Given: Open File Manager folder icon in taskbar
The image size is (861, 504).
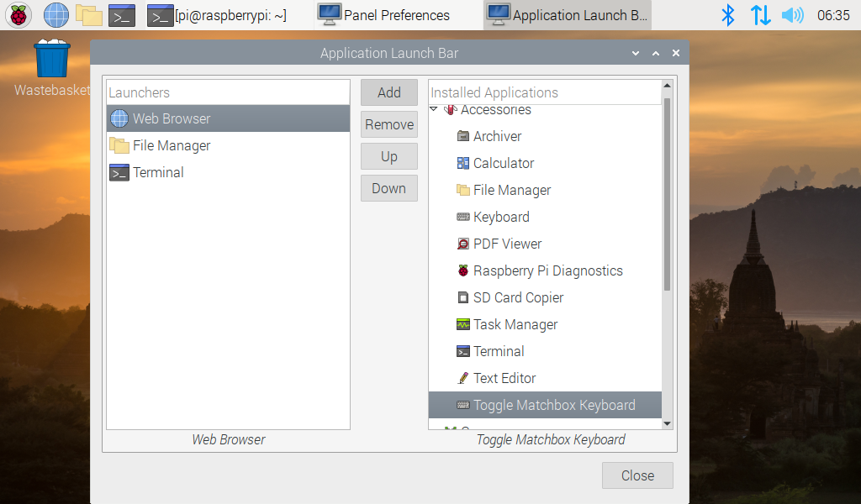Looking at the screenshot, I should [88, 15].
